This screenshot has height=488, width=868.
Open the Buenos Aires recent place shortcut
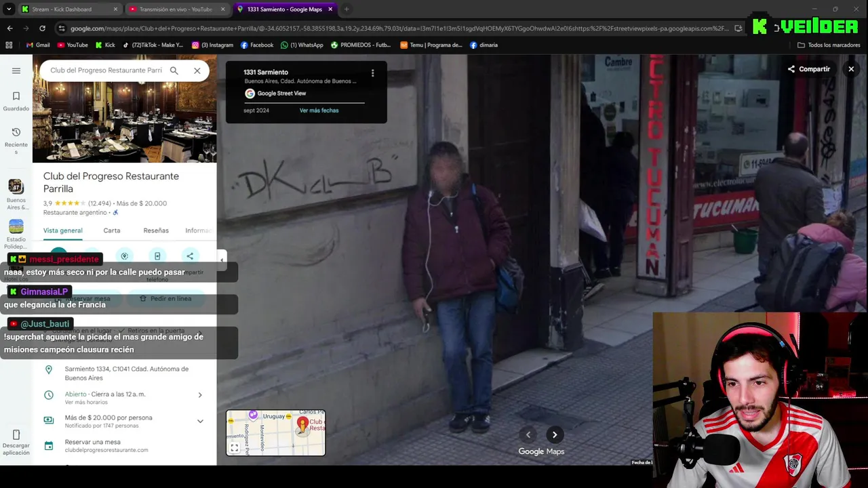(16, 195)
